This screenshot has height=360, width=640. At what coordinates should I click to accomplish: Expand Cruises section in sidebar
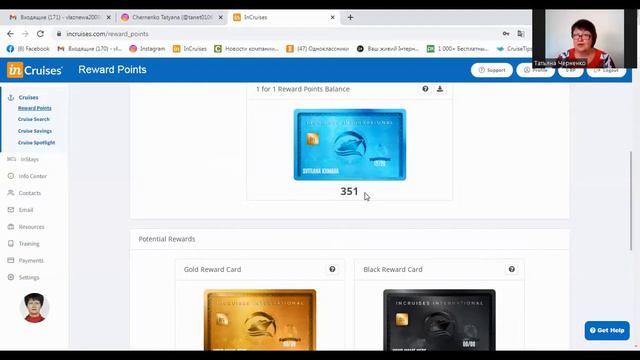click(x=29, y=98)
